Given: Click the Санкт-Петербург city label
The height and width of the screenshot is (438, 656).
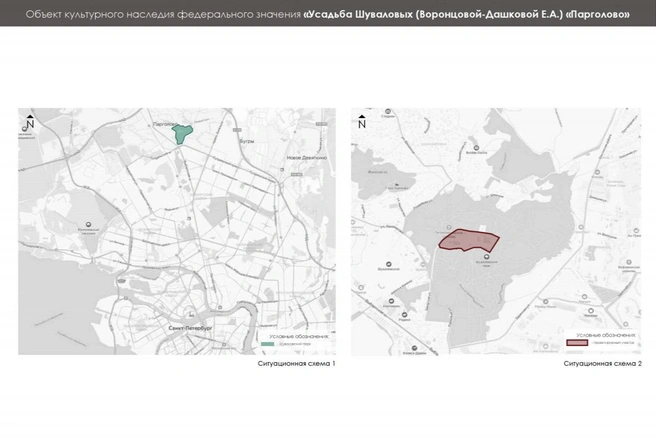Looking at the screenshot, I should (x=190, y=328).
